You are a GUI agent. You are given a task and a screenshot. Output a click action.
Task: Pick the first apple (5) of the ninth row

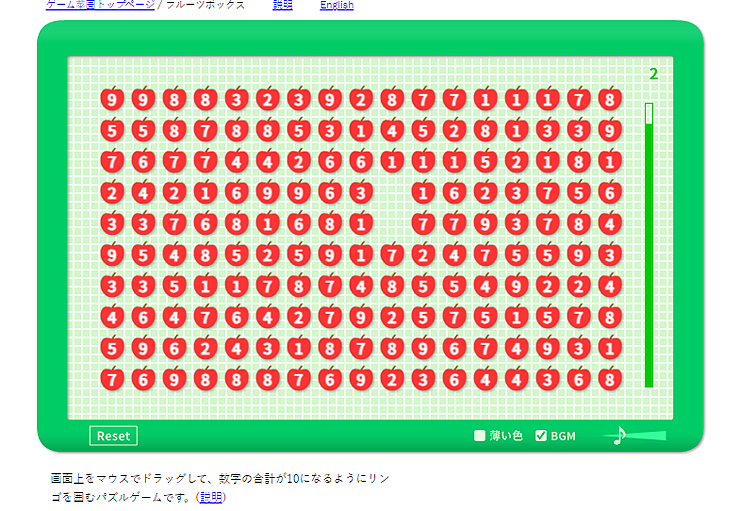pyautogui.click(x=112, y=348)
